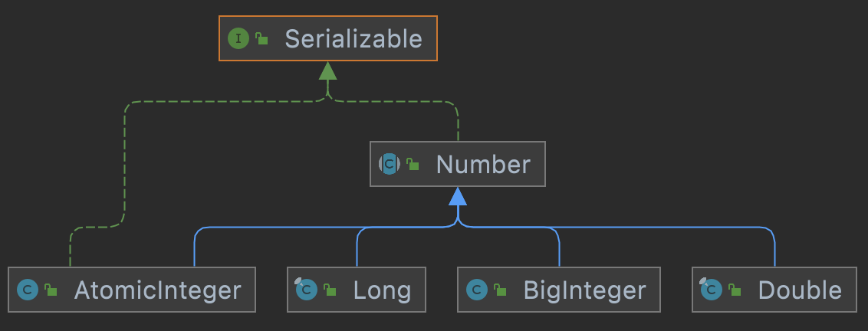Click the public lock icon on Double
The height and width of the screenshot is (331, 868).
(x=734, y=290)
